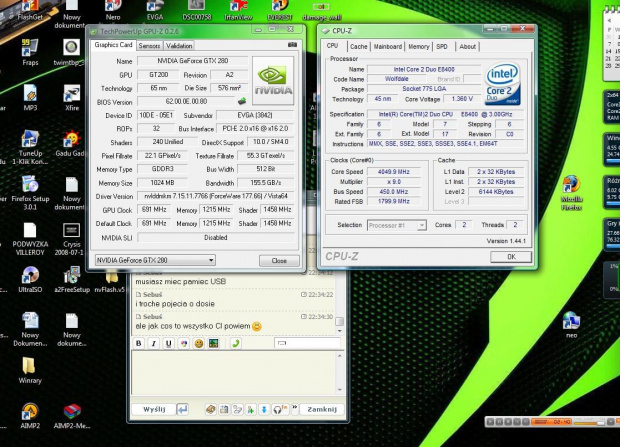Click the message box scroll-down arrow

pyautogui.click(x=340, y=390)
